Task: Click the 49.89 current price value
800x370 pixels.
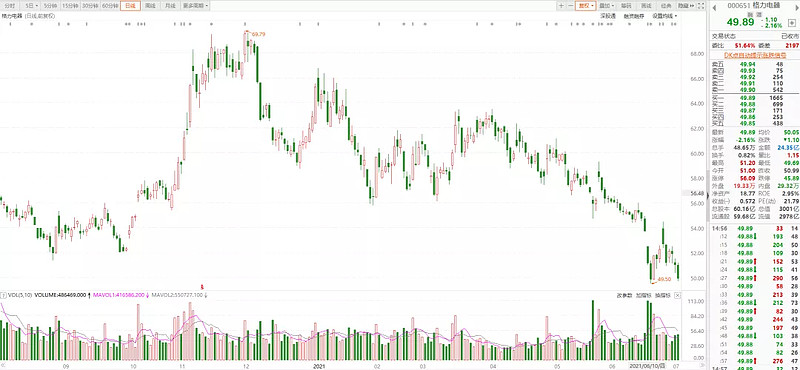Action: 740,22
